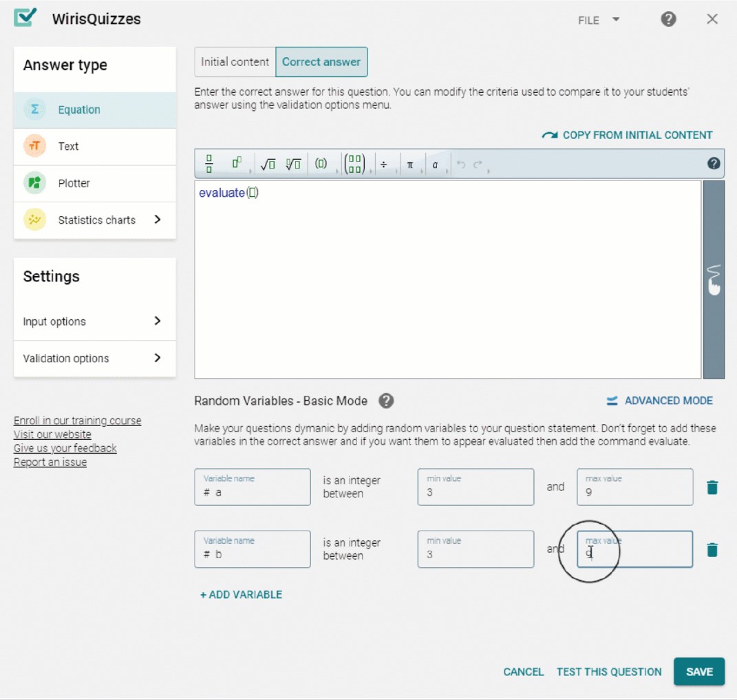This screenshot has width=737, height=700.
Task: Delete the variable b row with trash icon
Action: 712,549
